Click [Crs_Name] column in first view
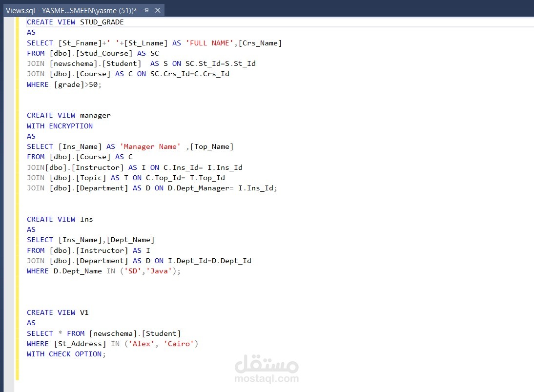 (260, 43)
